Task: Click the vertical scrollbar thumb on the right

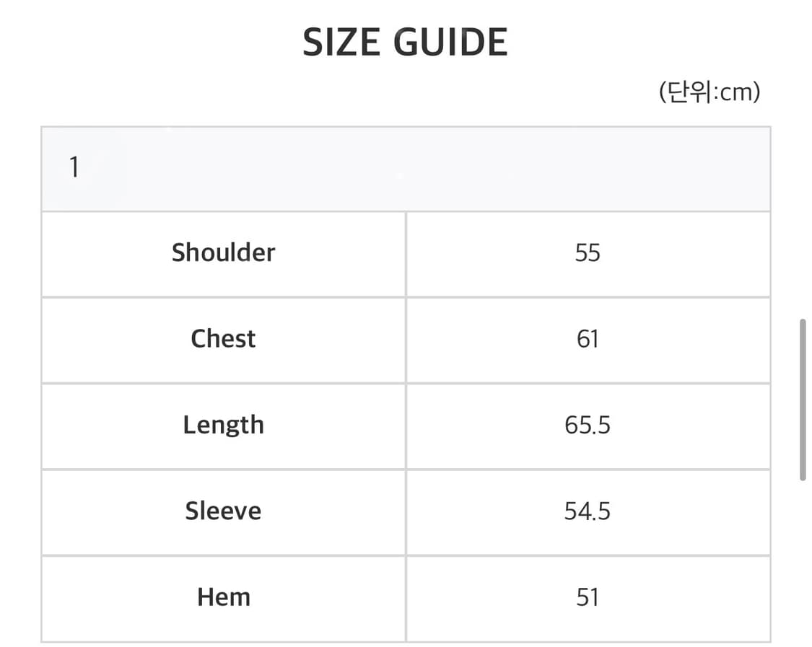Action: point(803,400)
